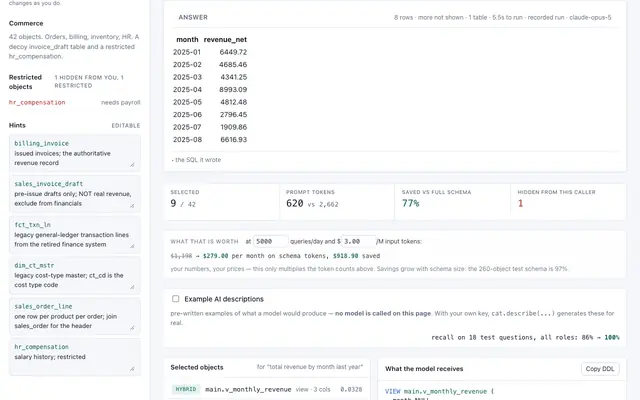Click the "EDITABLE" label beside Hints
The height and width of the screenshot is (400, 640).
click(126, 126)
